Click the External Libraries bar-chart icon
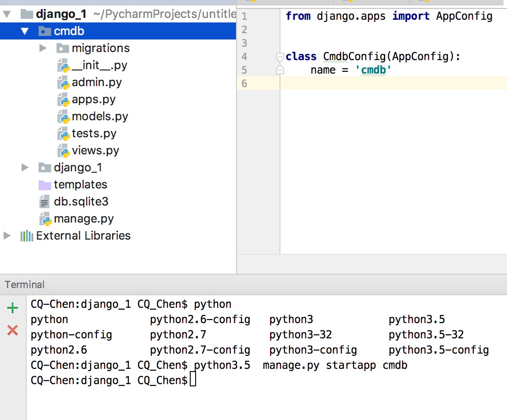The width and height of the screenshot is (507, 420). 27,236
